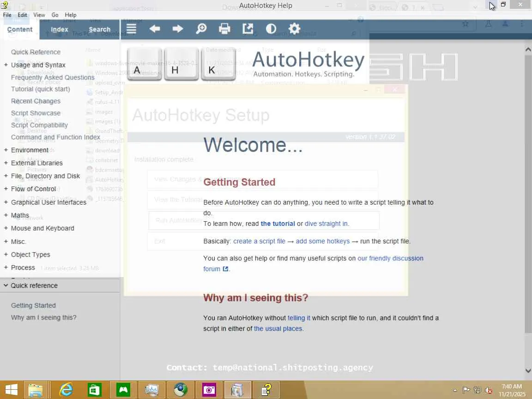Toggle the sidebar with the hamburger icon
Screen dimensions: 532x399
click(x=131, y=29)
